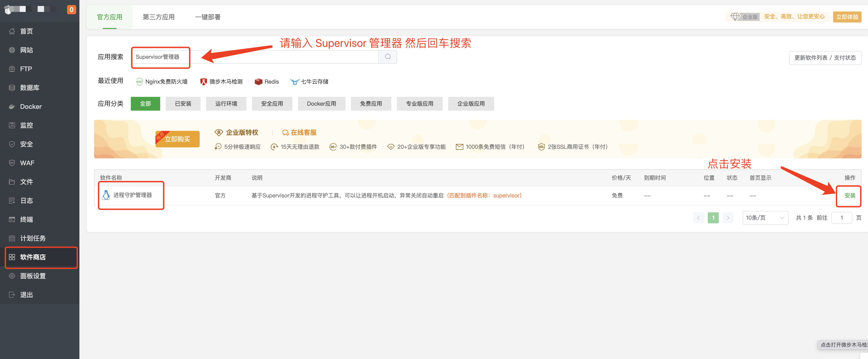868x359 pixels.
Task: Click the search magnifier icon button
Action: [387, 57]
